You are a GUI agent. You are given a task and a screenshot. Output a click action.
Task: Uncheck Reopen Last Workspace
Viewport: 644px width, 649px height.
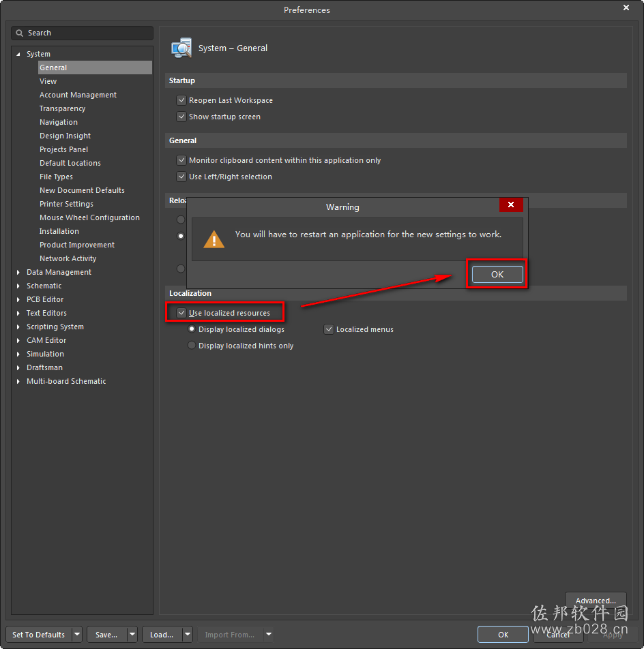tap(181, 100)
